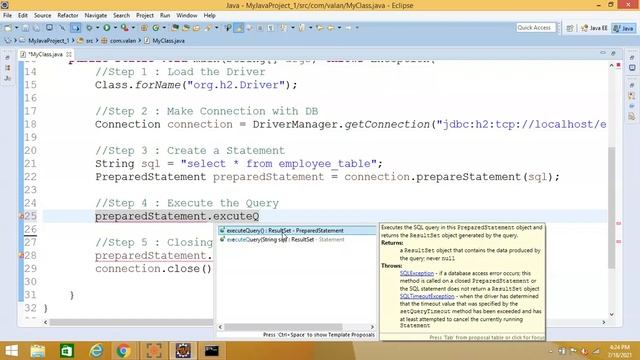Open the Back navigation history dropdown
The width and height of the screenshot is (640, 360).
click(x=339, y=28)
